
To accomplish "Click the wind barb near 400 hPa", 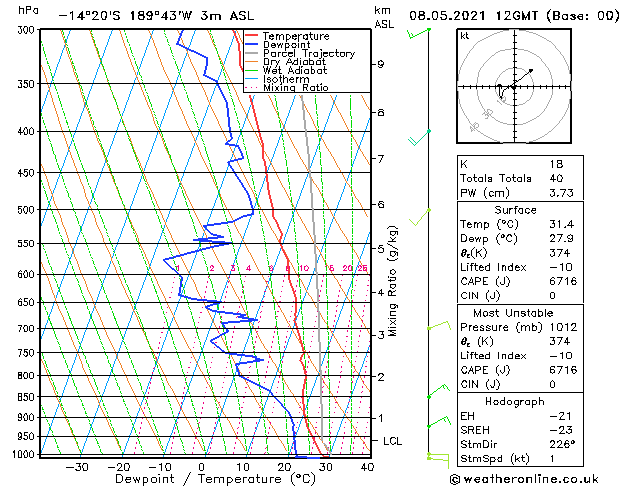I will coord(419,138).
